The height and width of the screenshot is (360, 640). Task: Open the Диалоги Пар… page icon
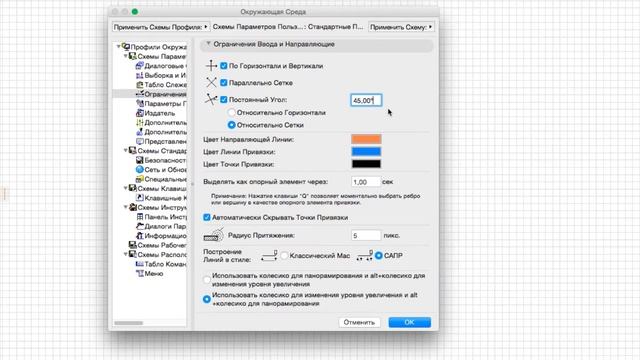(x=139, y=226)
